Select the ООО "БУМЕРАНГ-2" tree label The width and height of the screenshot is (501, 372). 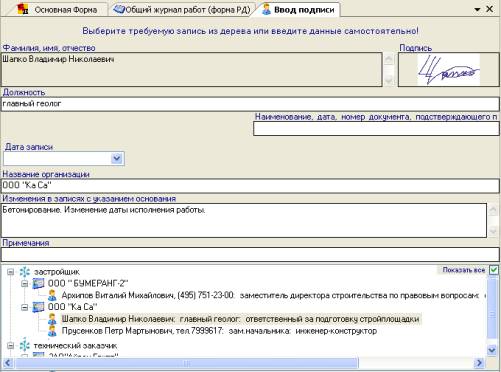[x=88, y=284]
